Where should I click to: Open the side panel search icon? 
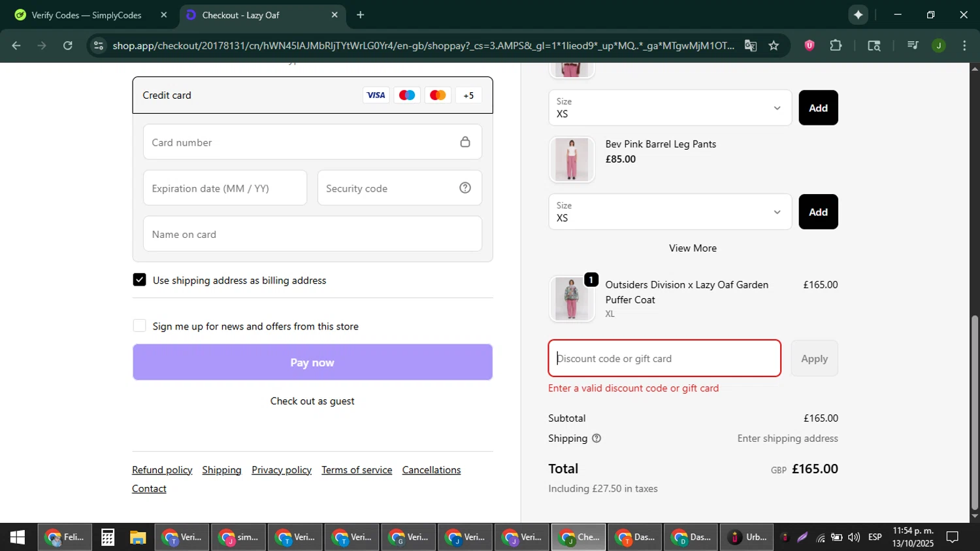[x=874, y=45]
